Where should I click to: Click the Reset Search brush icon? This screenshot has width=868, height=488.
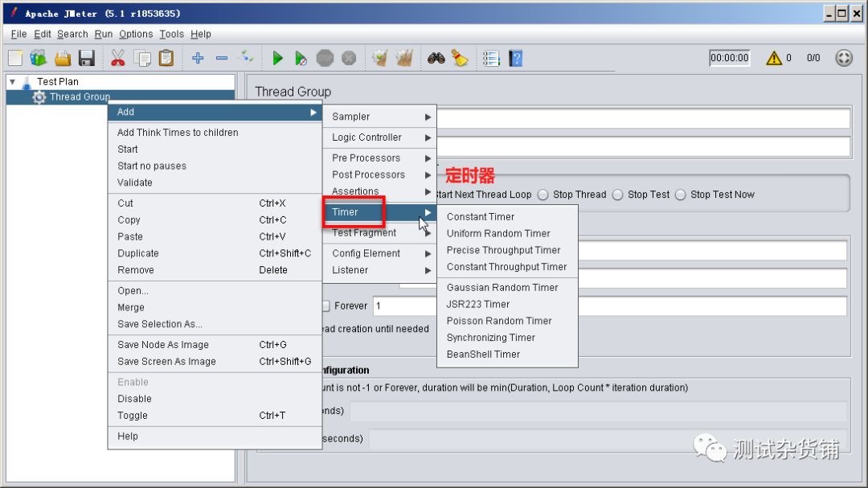[x=460, y=58]
